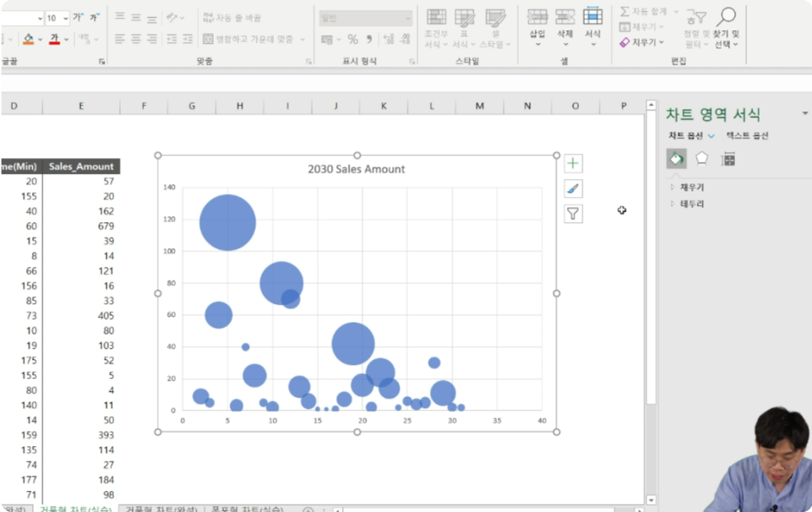The height and width of the screenshot is (512, 812).
Task: Open conditional formatting (조건부 서식)
Action: tap(436, 29)
